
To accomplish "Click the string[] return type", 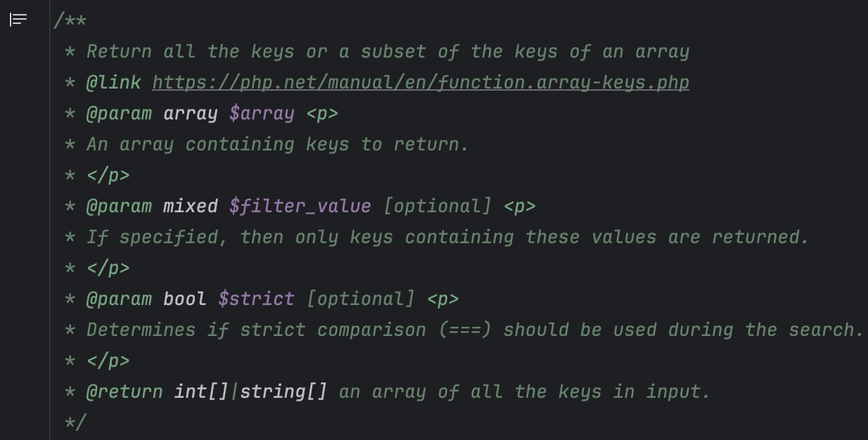I will [x=283, y=392].
